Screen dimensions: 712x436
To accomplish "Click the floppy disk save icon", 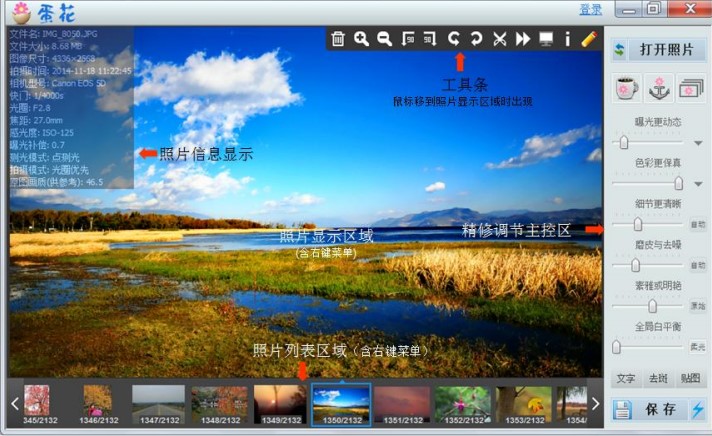I will (622, 409).
